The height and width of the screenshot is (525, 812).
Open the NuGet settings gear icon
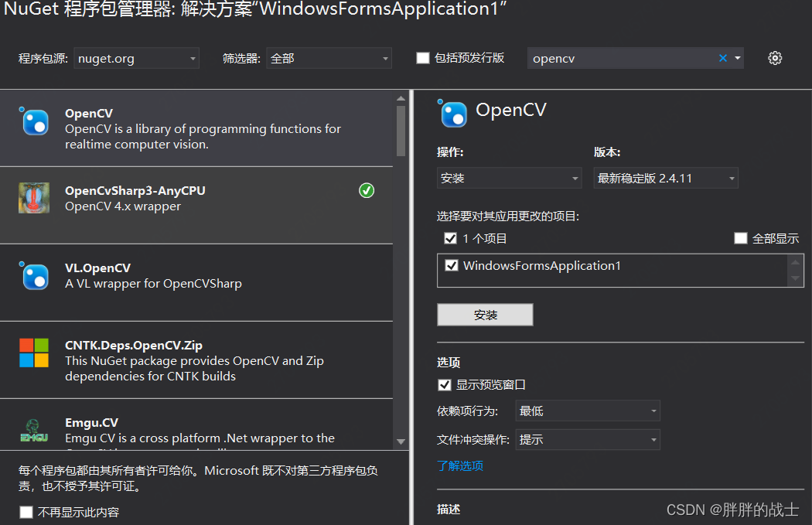pyautogui.click(x=775, y=58)
